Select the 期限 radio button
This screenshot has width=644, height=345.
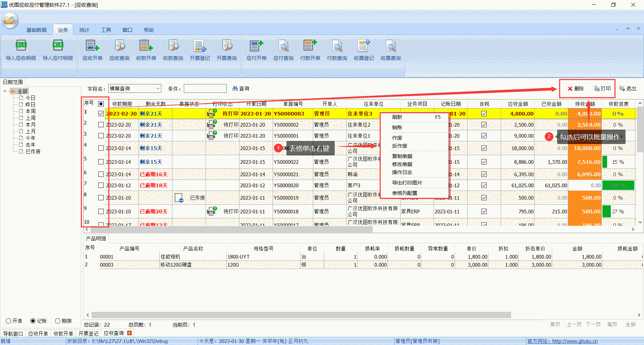pos(58,321)
